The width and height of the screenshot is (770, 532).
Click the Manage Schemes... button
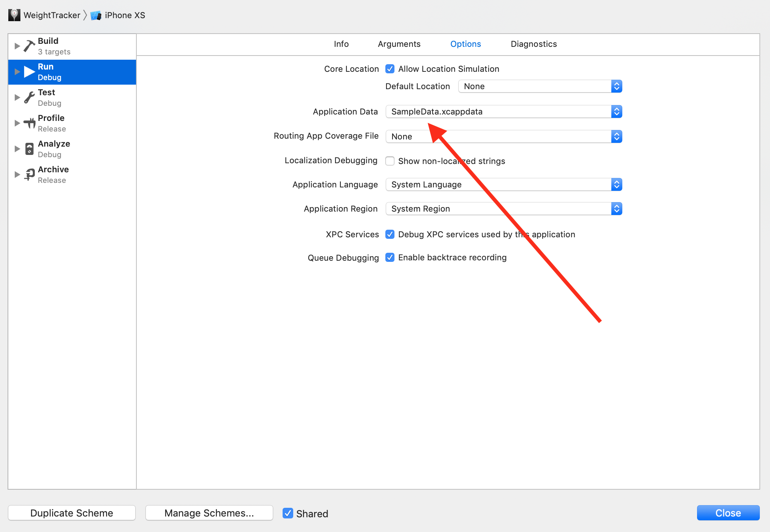coord(209,513)
